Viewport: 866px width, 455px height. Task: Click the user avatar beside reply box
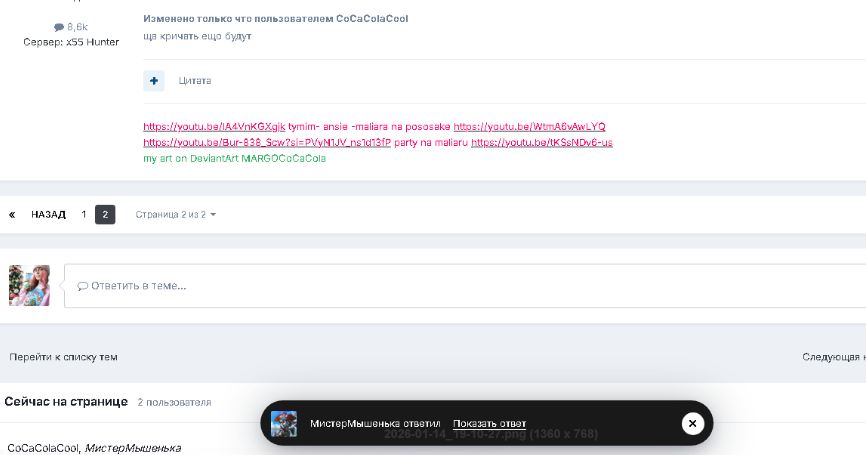coord(29,285)
